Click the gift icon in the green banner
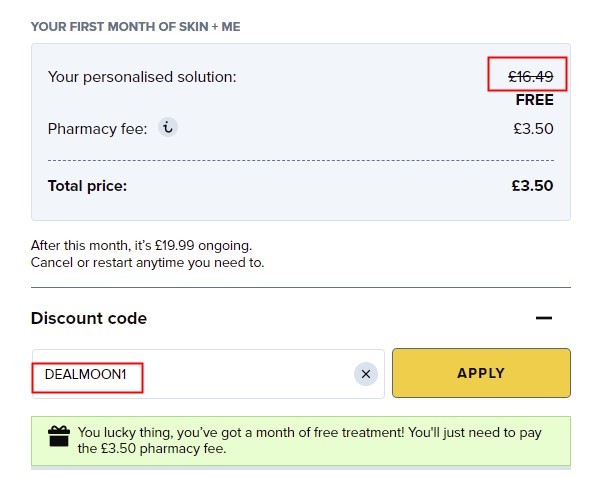The height and width of the screenshot is (477, 605). tap(59, 436)
